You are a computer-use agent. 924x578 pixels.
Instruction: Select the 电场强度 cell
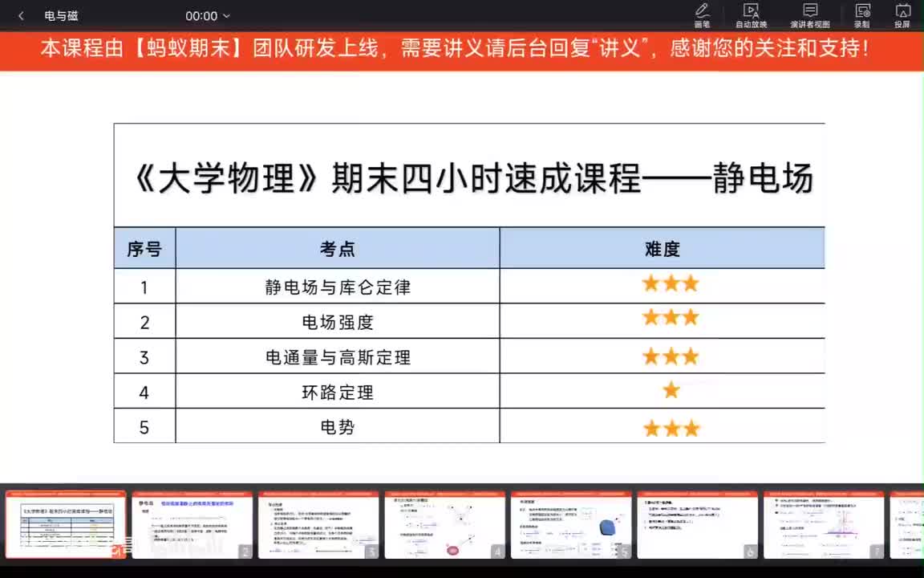click(x=338, y=321)
